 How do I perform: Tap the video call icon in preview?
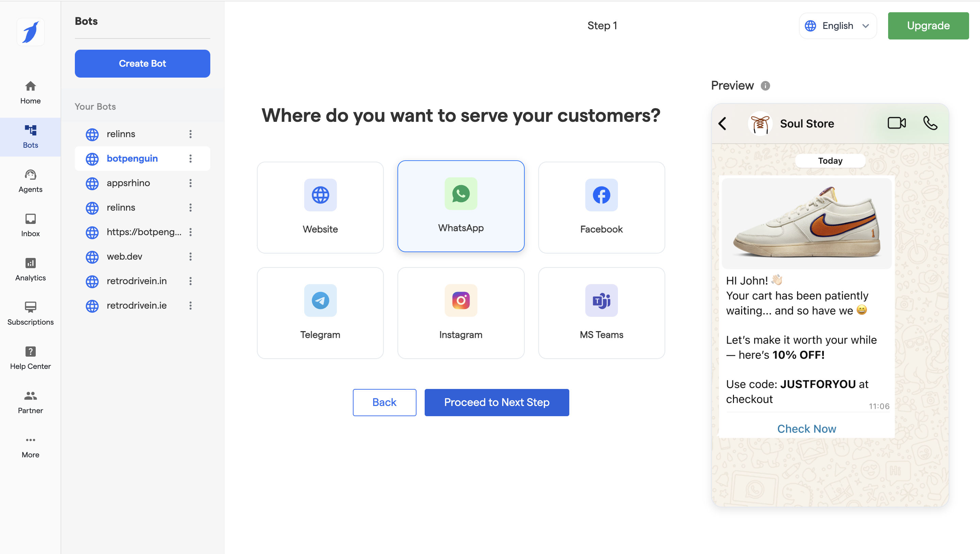[x=896, y=123]
